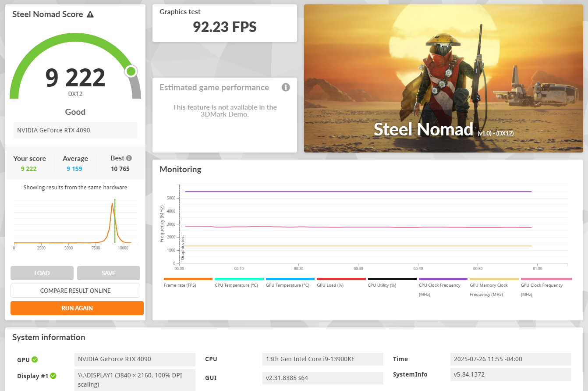Click the NVIDIA GeForce RTX 4090 field under Good
Screen dimensions: 588x391
click(x=75, y=130)
